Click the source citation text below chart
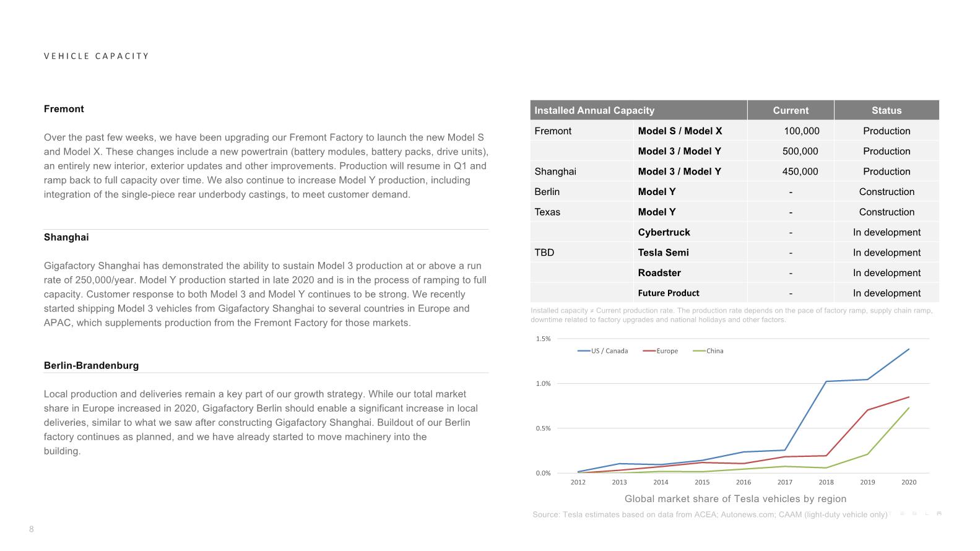Viewport: 980px width, 551px height. pos(710,514)
